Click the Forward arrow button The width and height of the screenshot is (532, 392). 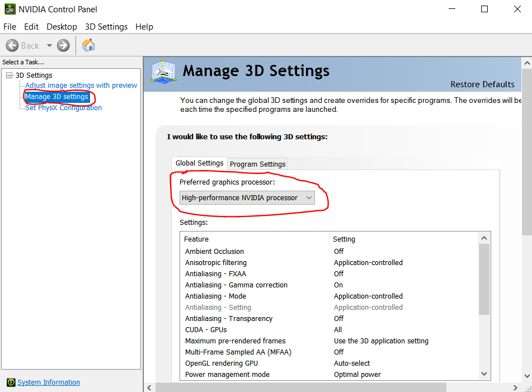(63, 45)
